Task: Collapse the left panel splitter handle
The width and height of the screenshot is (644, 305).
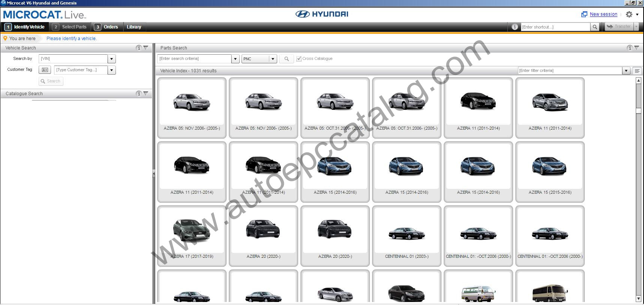Action: tap(153, 174)
